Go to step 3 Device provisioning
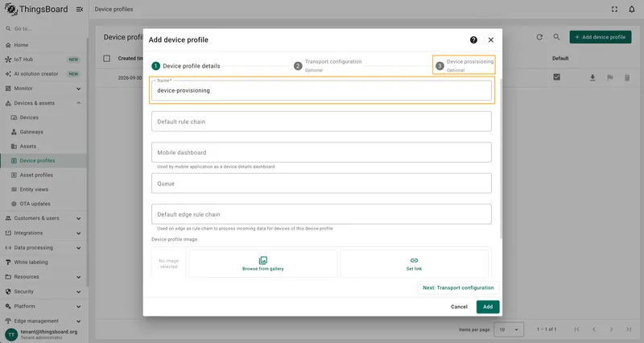Image resolution: width=644 pixels, height=343 pixels. click(x=464, y=65)
